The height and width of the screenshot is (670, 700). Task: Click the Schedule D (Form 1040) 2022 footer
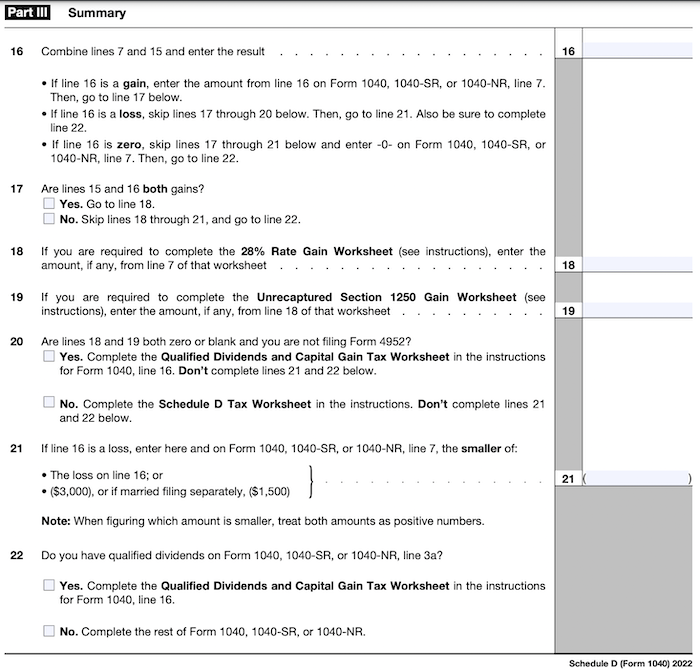pyautogui.click(x=629, y=662)
